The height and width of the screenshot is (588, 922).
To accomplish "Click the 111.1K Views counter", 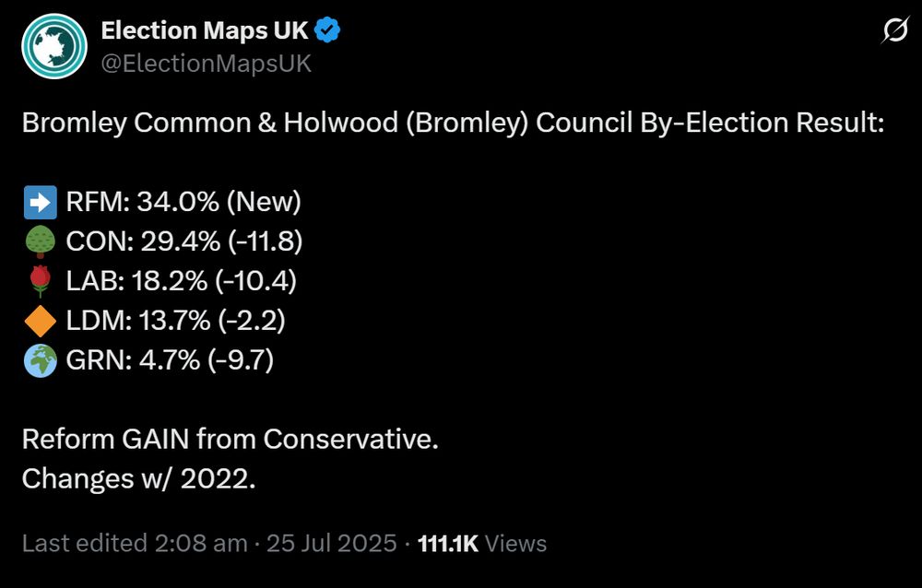I will 482,544.
